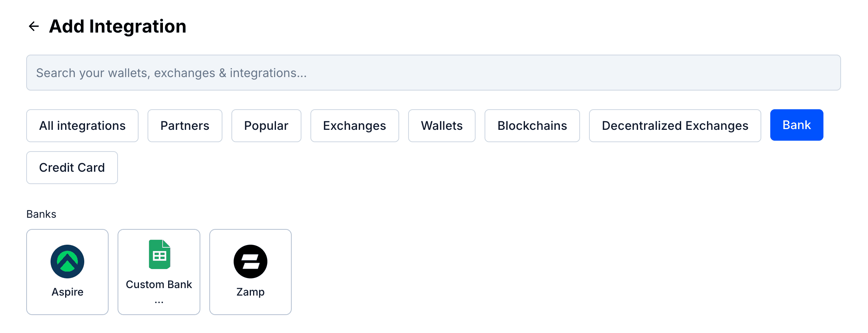Click the green spreadsheet Custom Bank icon
Image resolution: width=868 pixels, height=333 pixels.
coord(160,254)
